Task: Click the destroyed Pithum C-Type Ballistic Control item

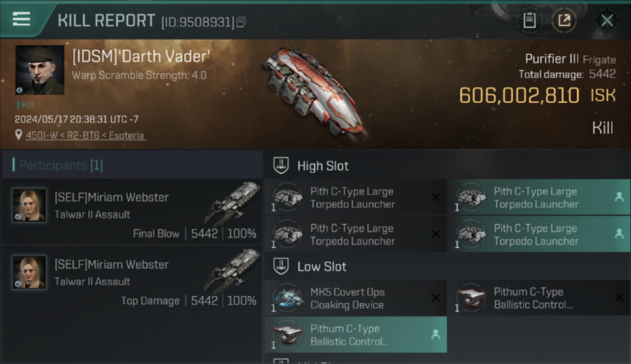Action: [x=539, y=298]
